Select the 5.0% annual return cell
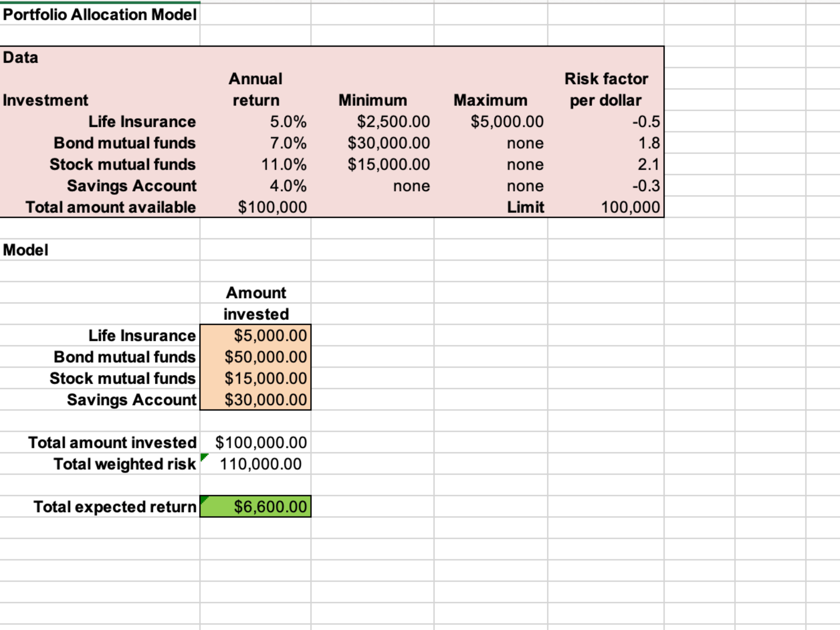The height and width of the screenshot is (630, 840). pos(255,121)
